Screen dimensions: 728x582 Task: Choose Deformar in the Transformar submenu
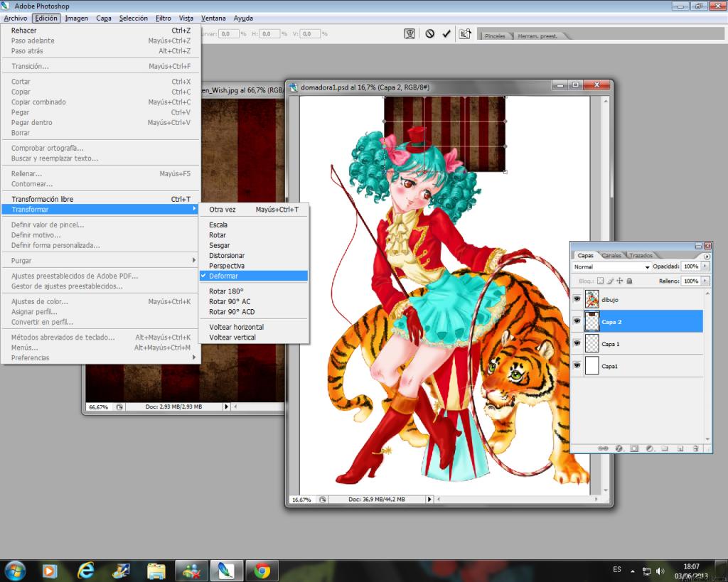point(254,276)
